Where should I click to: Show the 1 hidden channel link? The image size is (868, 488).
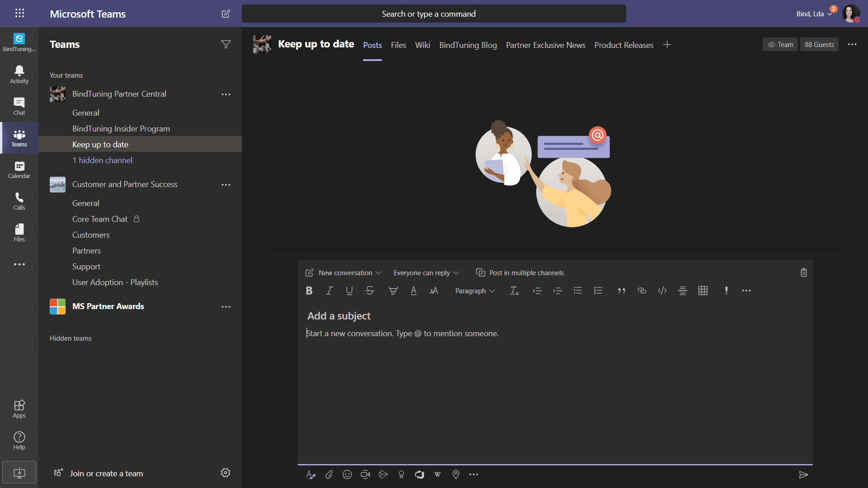tap(102, 160)
